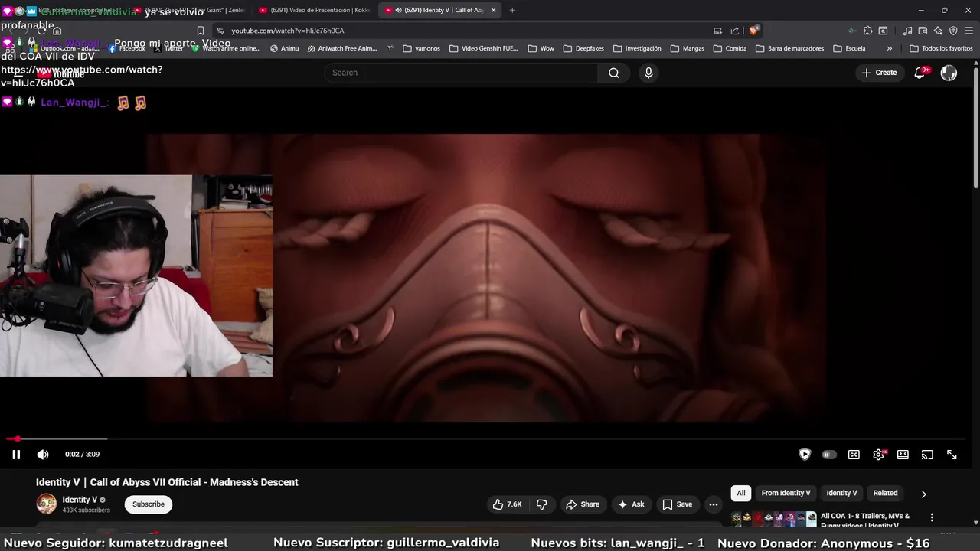Close the Identity V Call of Abyss tab
The height and width of the screenshot is (551, 980).
[493, 10]
